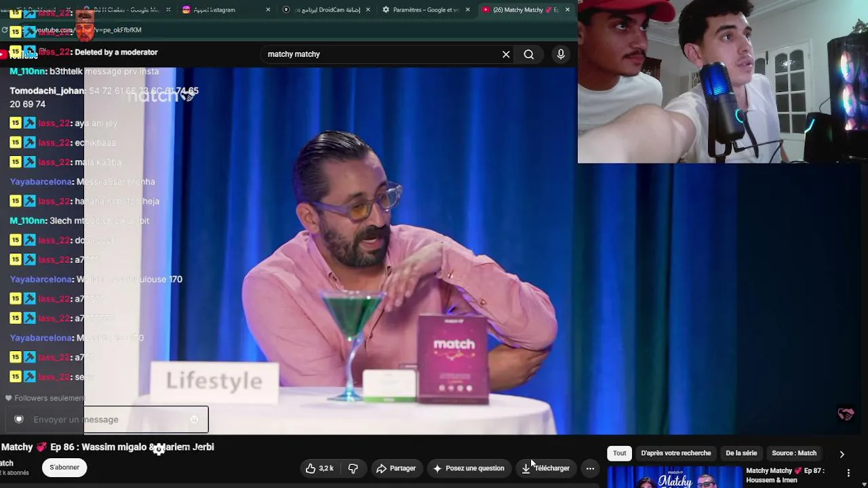Click M_110nn on the '3lech' chat message
The width and height of the screenshot is (868, 488).
[x=28, y=221]
